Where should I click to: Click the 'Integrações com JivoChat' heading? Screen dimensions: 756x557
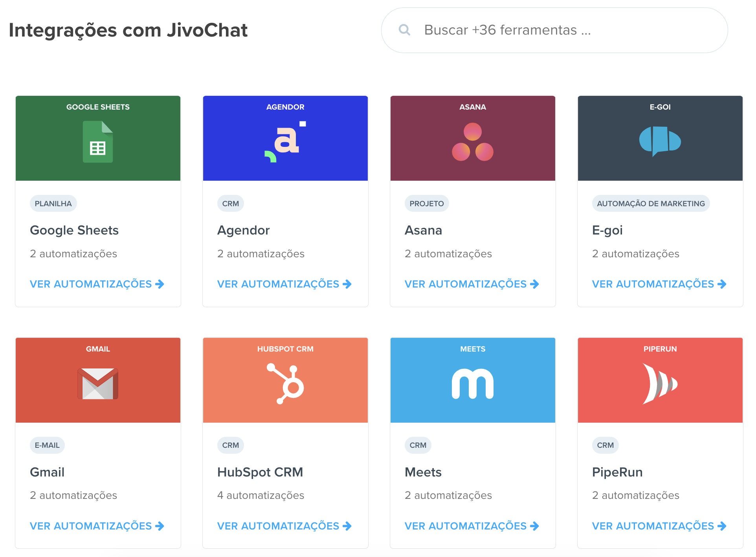tap(128, 30)
